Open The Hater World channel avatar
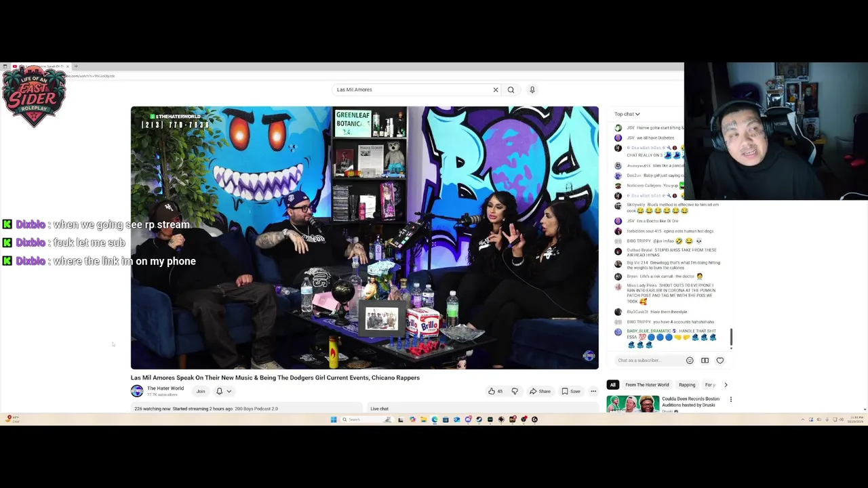The image size is (868, 488). pos(137,391)
